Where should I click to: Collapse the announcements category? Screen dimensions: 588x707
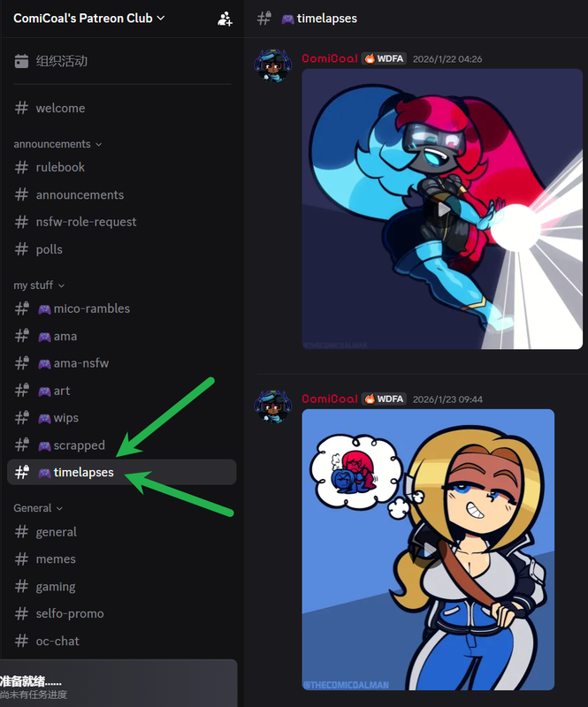click(x=57, y=144)
